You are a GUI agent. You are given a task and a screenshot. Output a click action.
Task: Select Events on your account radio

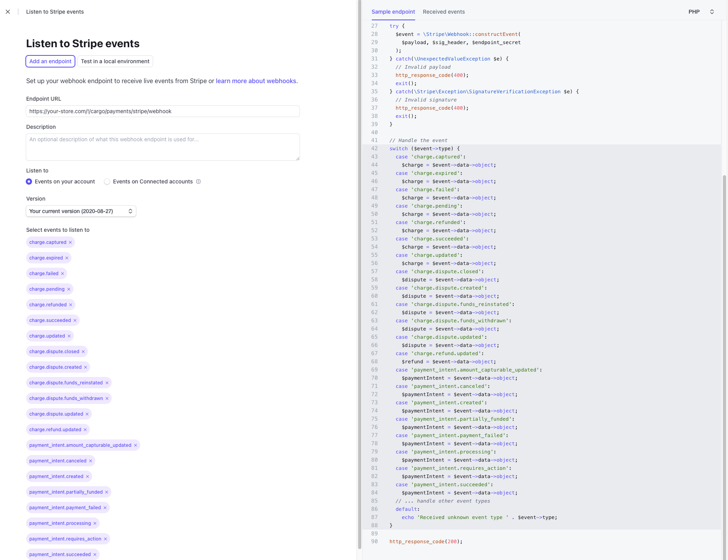pyautogui.click(x=29, y=181)
